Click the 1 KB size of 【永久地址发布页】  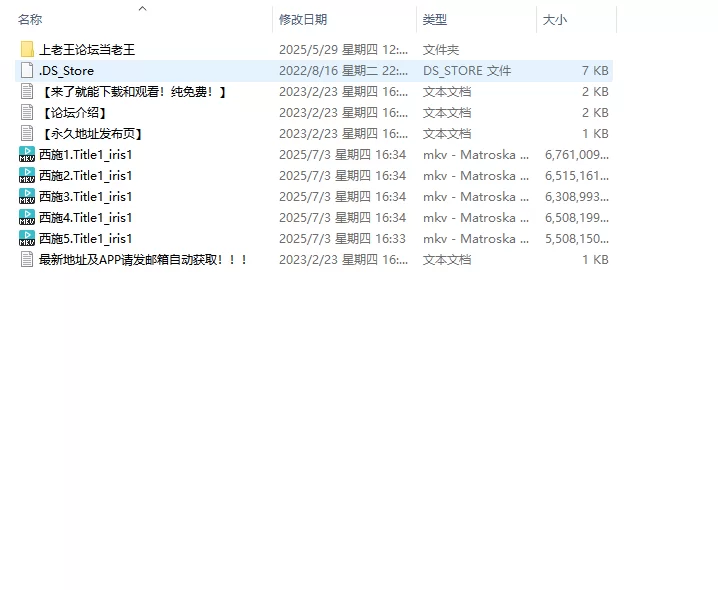pos(595,134)
